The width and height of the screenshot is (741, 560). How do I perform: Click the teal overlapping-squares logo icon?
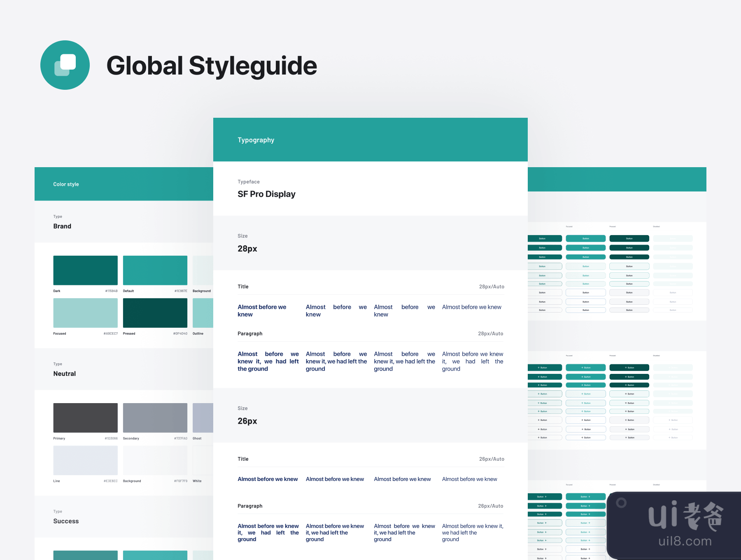point(65,65)
